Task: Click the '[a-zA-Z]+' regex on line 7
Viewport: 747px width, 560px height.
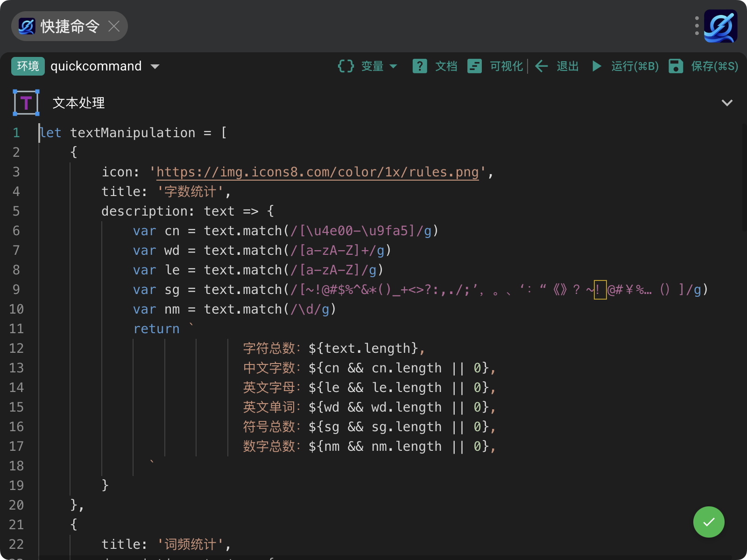Action: pos(334,251)
